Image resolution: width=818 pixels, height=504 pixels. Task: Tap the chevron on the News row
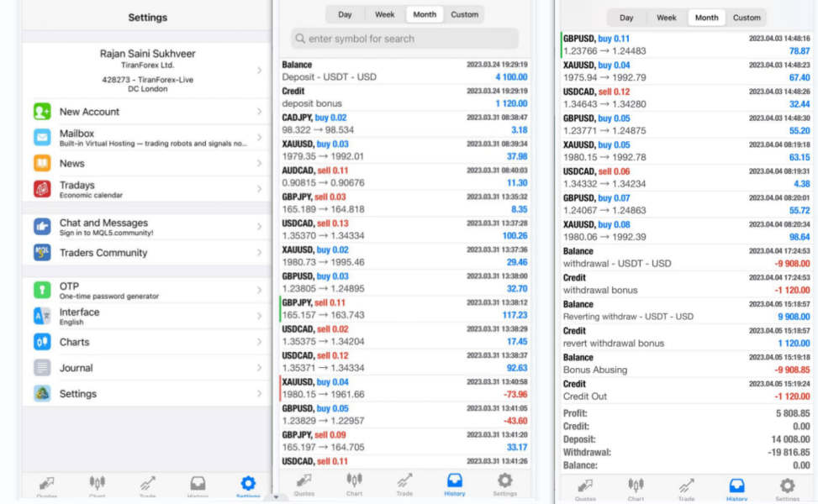(259, 163)
